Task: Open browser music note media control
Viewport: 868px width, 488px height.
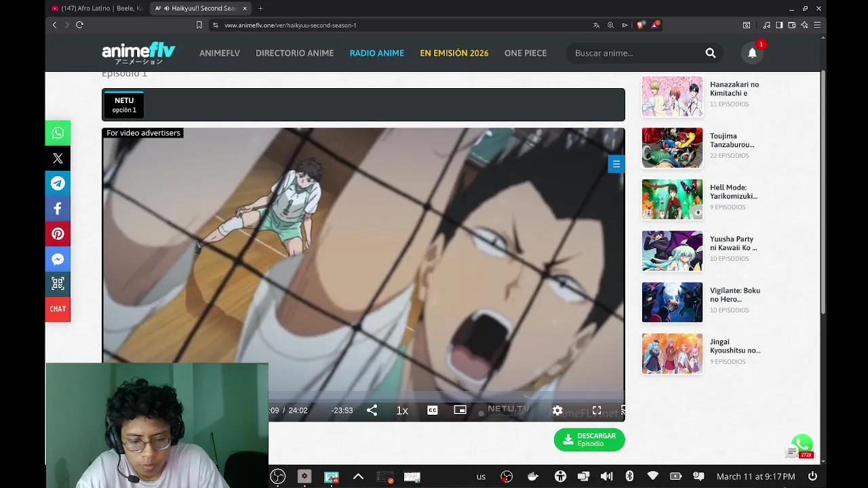Action: [x=766, y=25]
